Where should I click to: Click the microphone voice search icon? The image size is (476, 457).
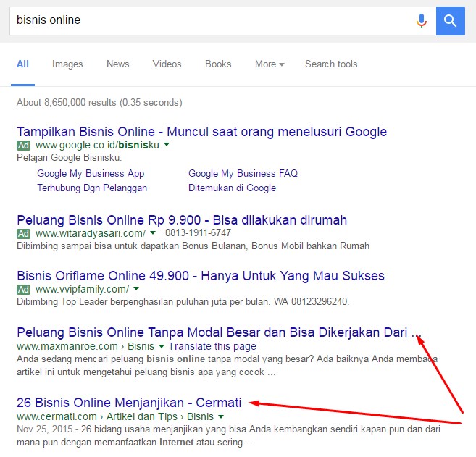click(422, 20)
